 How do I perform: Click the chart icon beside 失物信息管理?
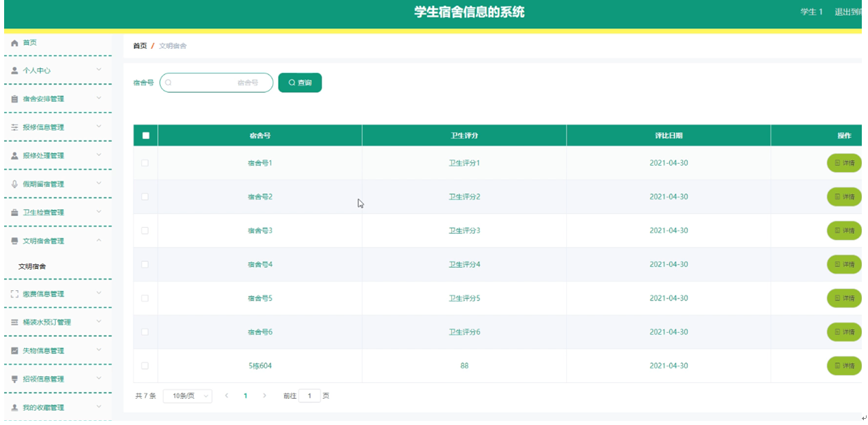click(x=15, y=351)
